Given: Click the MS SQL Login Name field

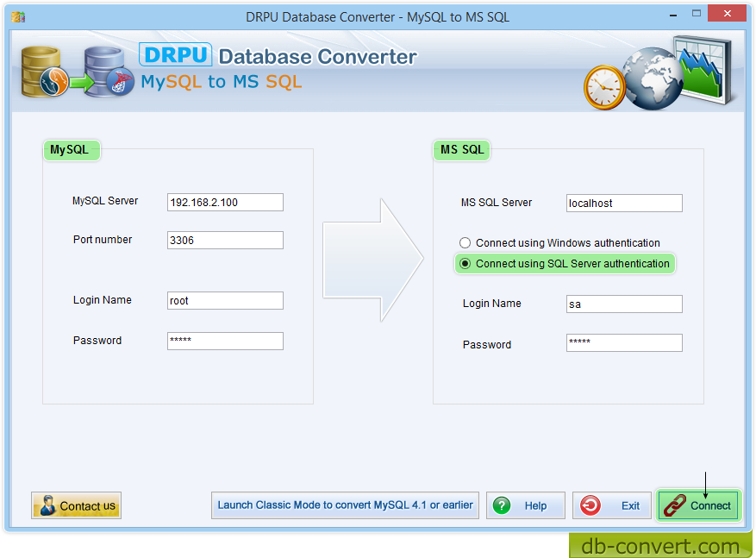Looking at the screenshot, I should pyautogui.click(x=624, y=304).
